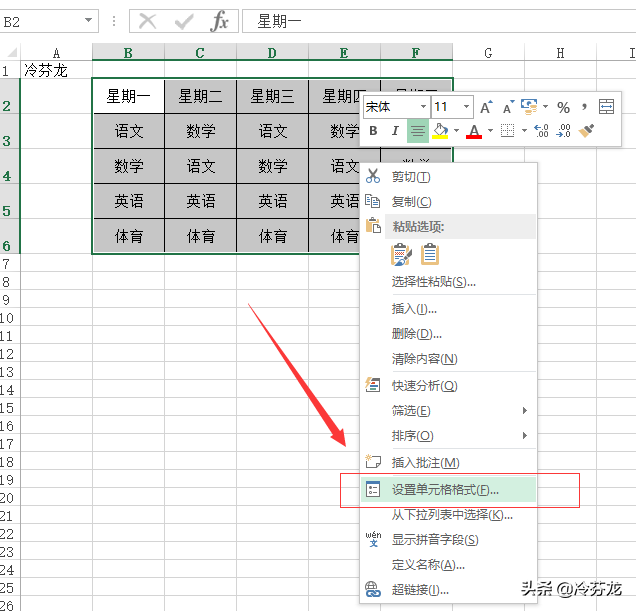The image size is (636, 611).
Task: Apply comma style in mini toolbar
Action: (x=584, y=107)
